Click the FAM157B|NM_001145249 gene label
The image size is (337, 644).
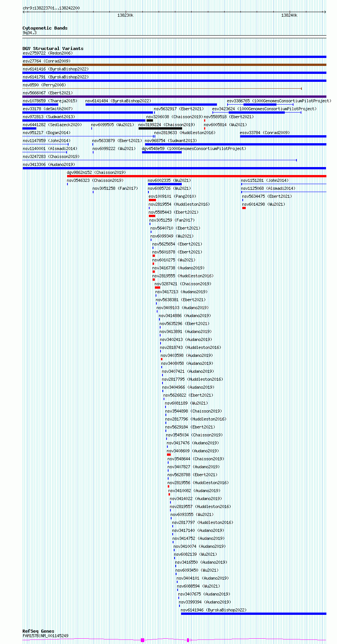(x=45, y=636)
